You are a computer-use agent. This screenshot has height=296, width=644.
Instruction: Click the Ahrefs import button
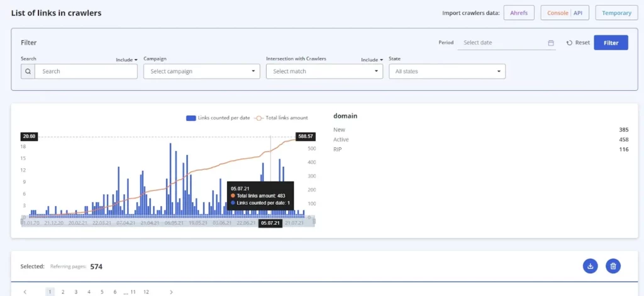[519, 13]
